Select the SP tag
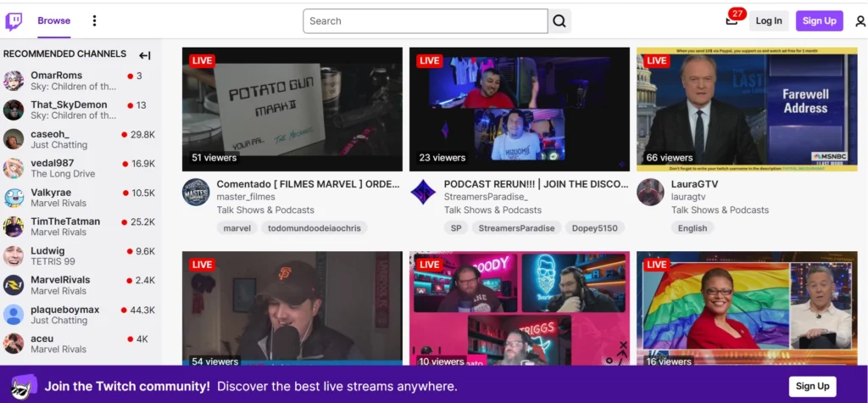Screen dimensions: 868x403 (x=456, y=228)
